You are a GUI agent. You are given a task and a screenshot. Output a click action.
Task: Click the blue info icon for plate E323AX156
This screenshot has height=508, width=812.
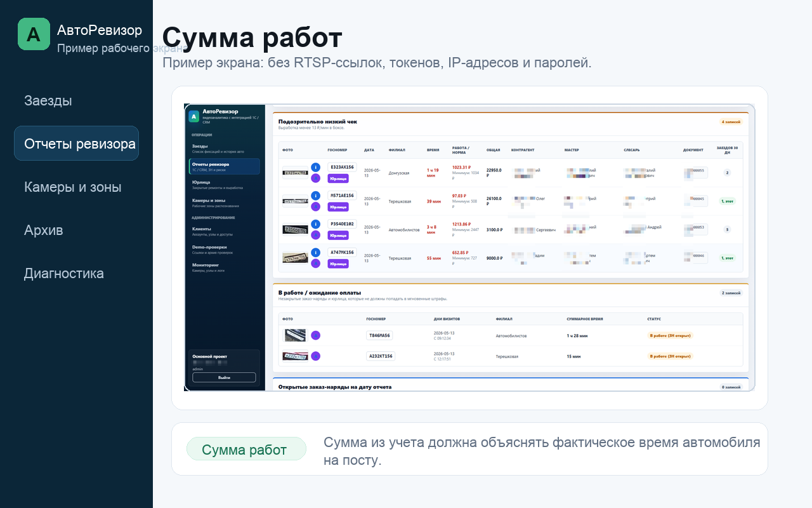(x=315, y=168)
